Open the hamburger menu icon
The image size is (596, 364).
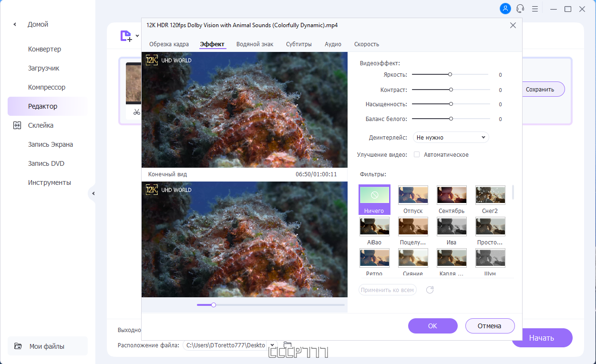click(x=535, y=9)
